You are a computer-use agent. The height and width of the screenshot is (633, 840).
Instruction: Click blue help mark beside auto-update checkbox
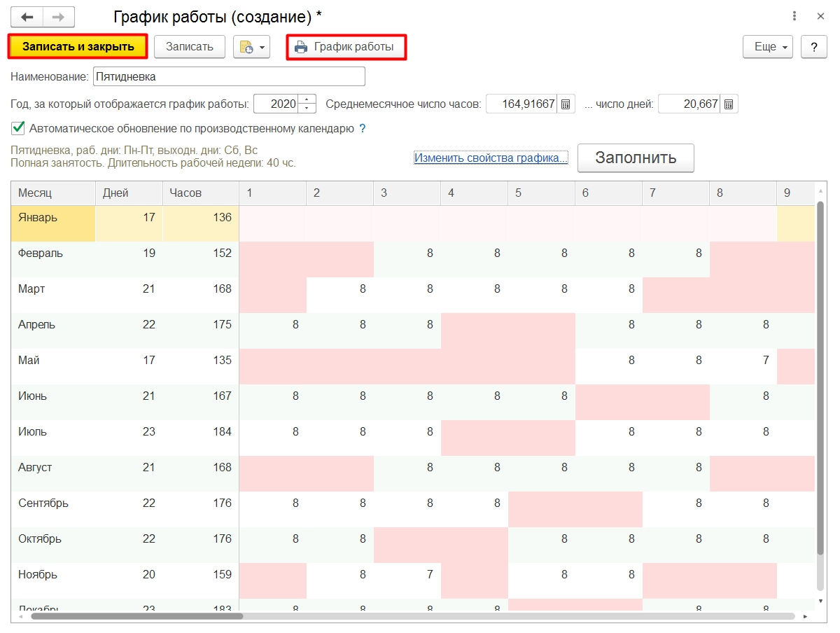(362, 129)
